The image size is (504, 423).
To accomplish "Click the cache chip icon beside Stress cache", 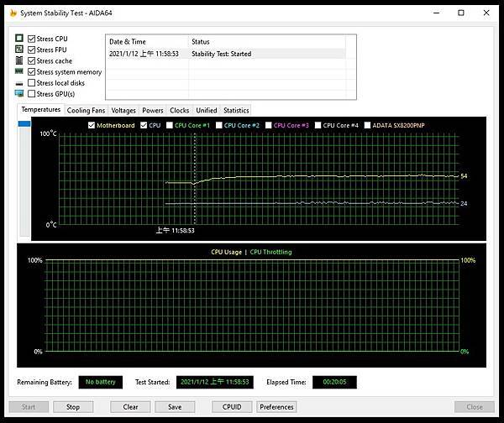I will tap(19, 60).
